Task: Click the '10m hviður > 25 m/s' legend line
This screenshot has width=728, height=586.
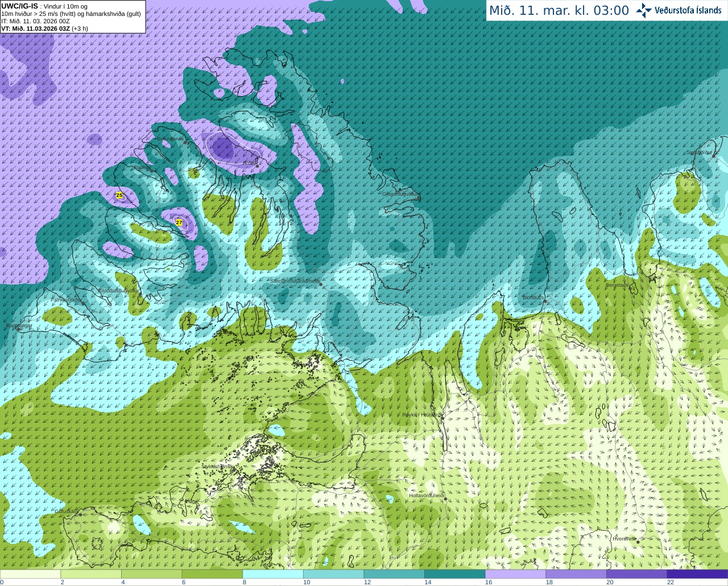Action: coord(71,14)
